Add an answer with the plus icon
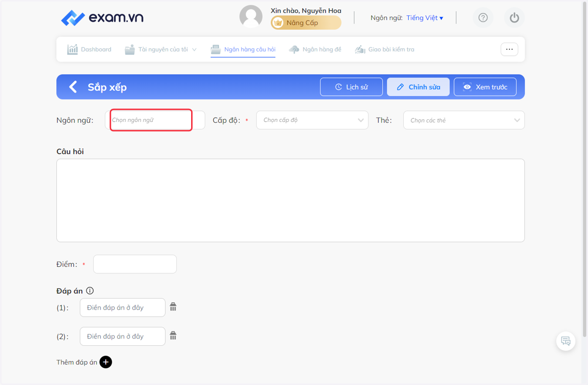 pyautogui.click(x=106, y=362)
